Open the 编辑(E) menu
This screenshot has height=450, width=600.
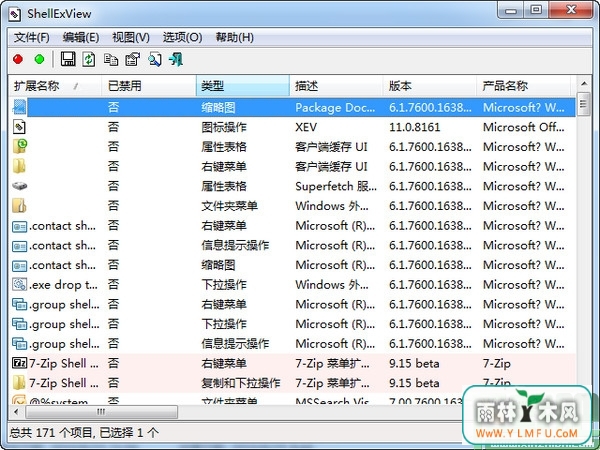pyautogui.click(x=81, y=38)
